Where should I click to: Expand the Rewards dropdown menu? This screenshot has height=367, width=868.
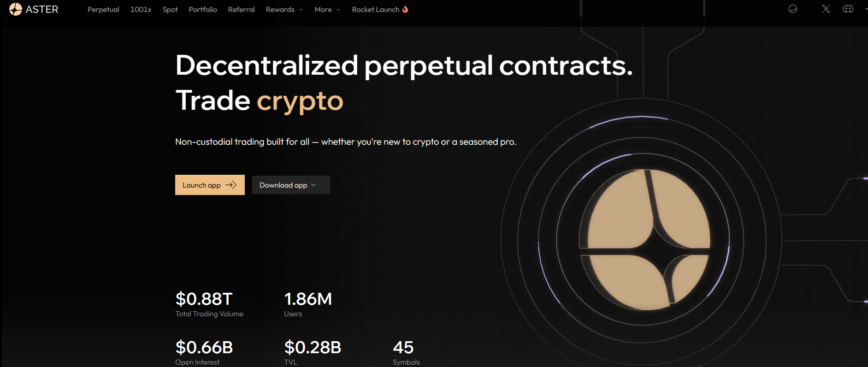[284, 10]
